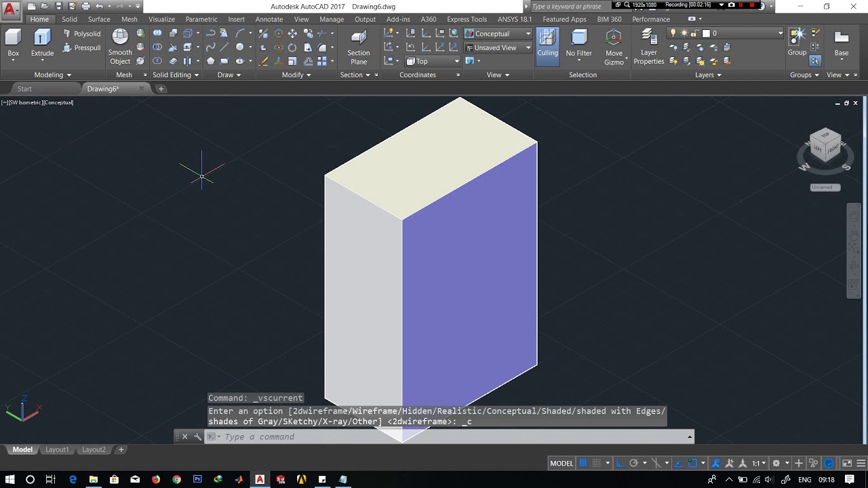
Task: Open Windows Start menu
Action: (x=9, y=479)
